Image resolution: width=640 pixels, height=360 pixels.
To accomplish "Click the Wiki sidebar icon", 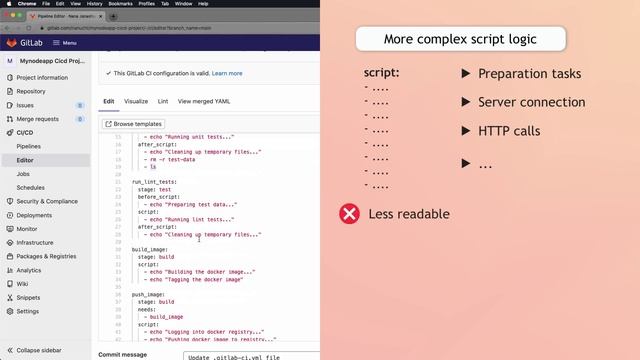I will click(10, 284).
